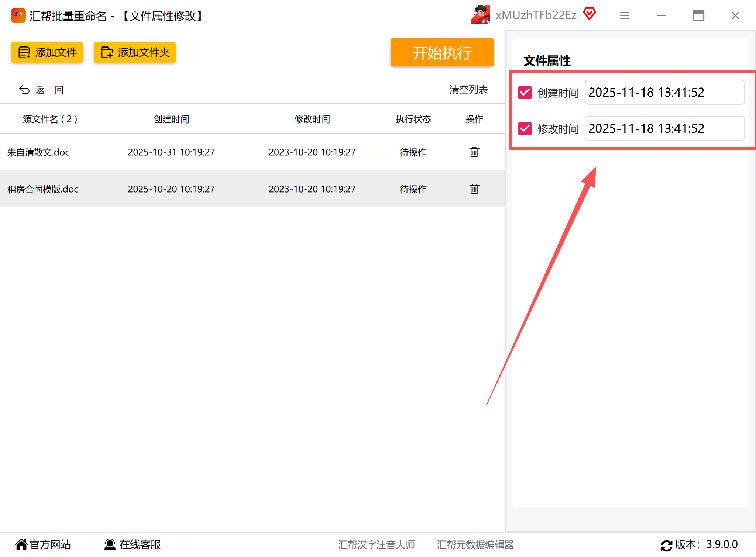
Task: Delete 朱自清散文.doc using trash icon
Action: coord(474,152)
